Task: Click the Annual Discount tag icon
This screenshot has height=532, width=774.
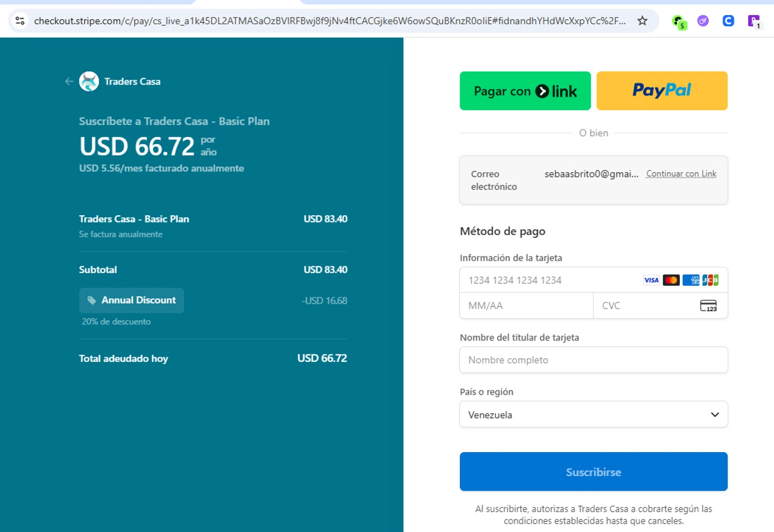Action: click(92, 300)
